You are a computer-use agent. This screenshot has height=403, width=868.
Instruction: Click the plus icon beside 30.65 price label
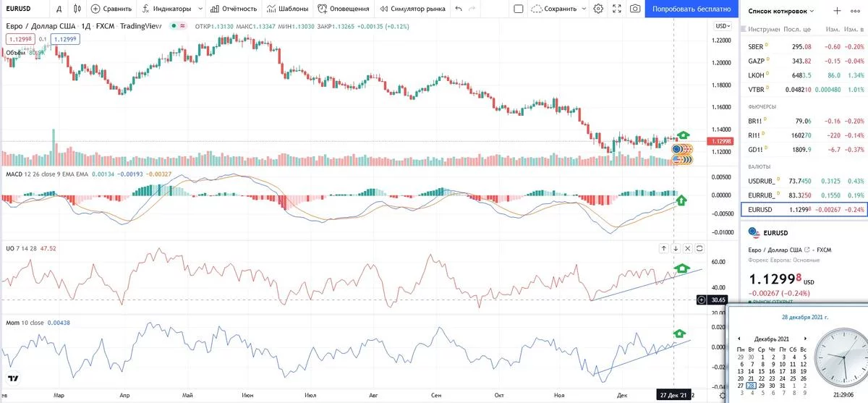pyautogui.click(x=702, y=300)
